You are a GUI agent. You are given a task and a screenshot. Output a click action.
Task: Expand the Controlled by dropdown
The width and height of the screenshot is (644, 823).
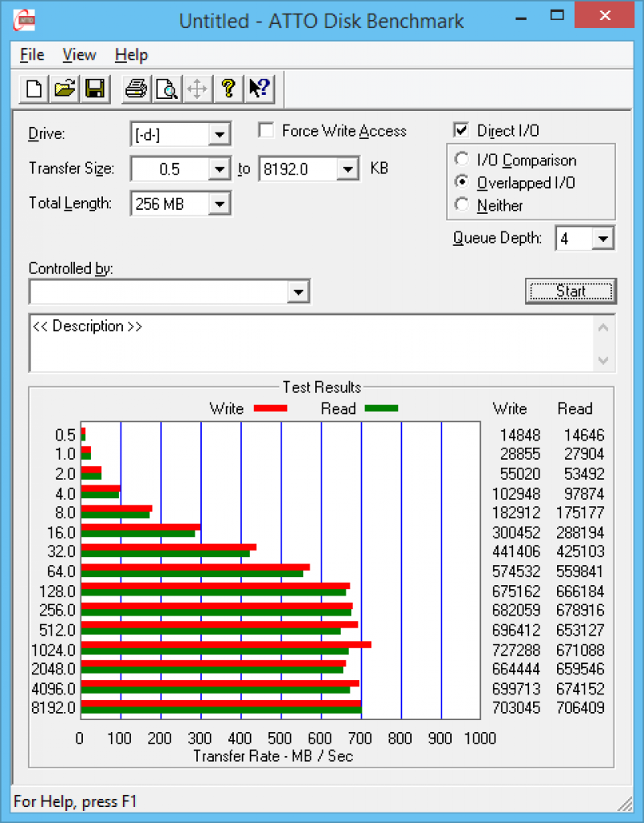click(x=298, y=292)
